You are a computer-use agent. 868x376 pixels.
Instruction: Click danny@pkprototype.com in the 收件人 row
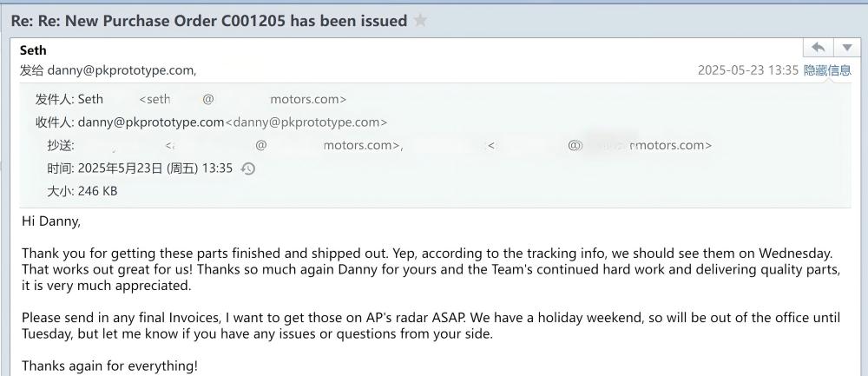(x=151, y=122)
